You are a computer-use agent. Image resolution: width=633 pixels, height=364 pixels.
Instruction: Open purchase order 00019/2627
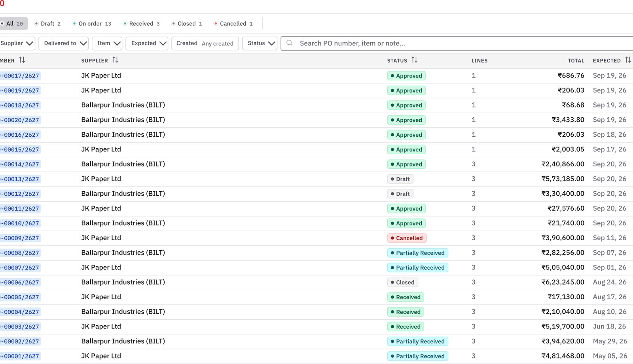pyautogui.click(x=20, y=91)
